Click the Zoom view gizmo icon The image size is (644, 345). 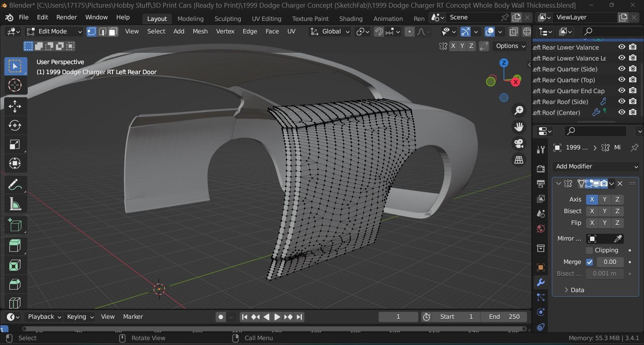519,110
